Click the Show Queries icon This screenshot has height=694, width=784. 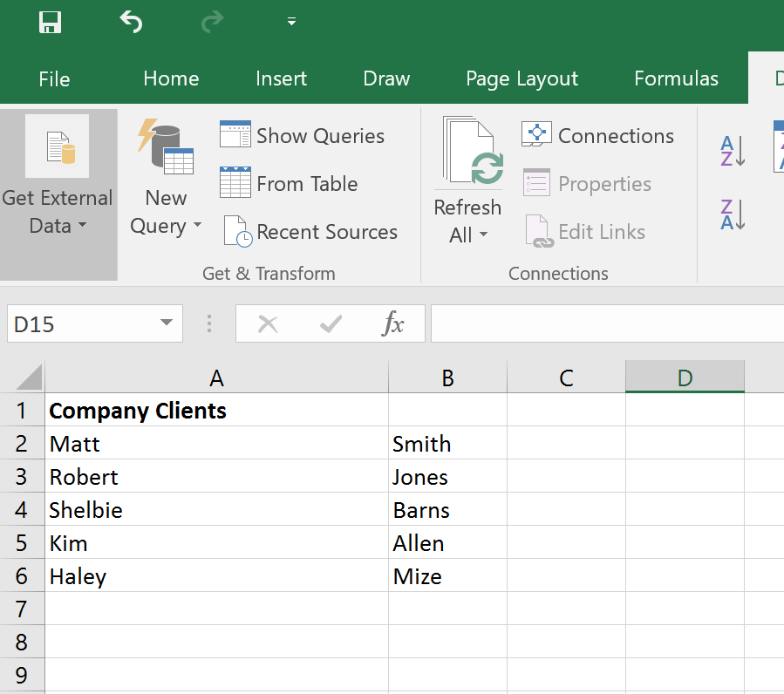tap(235, 135)
